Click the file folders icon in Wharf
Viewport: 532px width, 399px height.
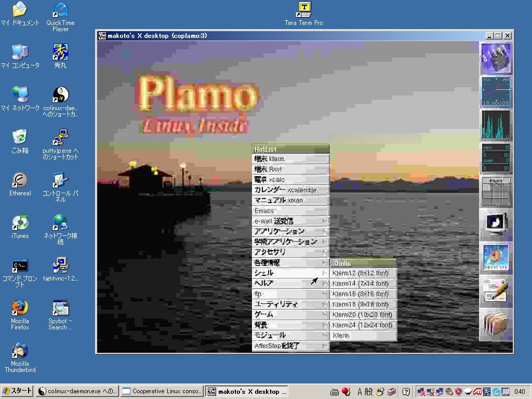[x=496, y=324]
